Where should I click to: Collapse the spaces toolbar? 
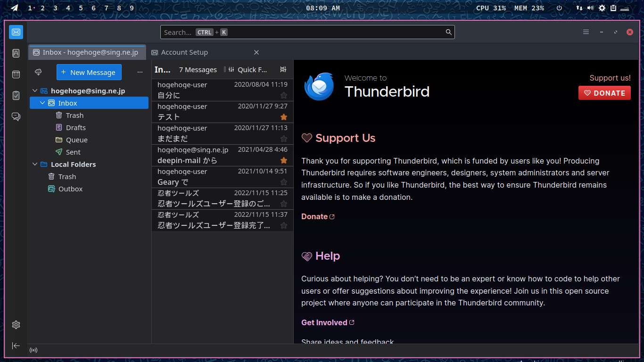pyautogui.click(x=16, y=346)
